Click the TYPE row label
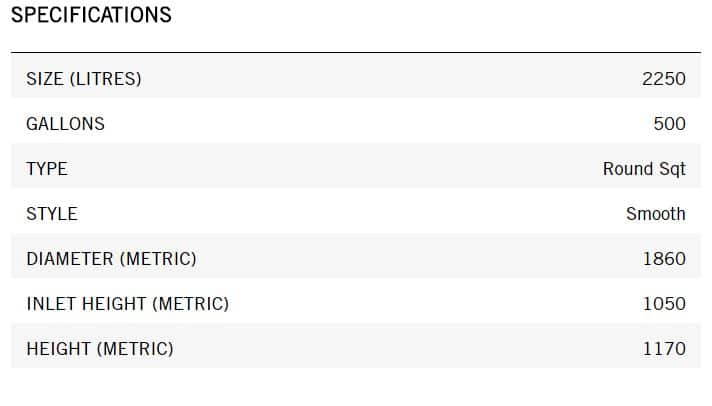712x406 pixels. pyautogui.click(x=47, y=169)
